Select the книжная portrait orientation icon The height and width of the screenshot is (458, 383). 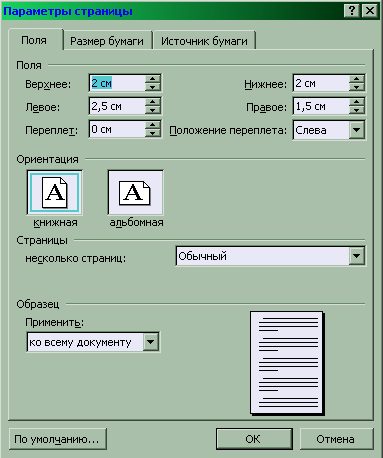54,193
